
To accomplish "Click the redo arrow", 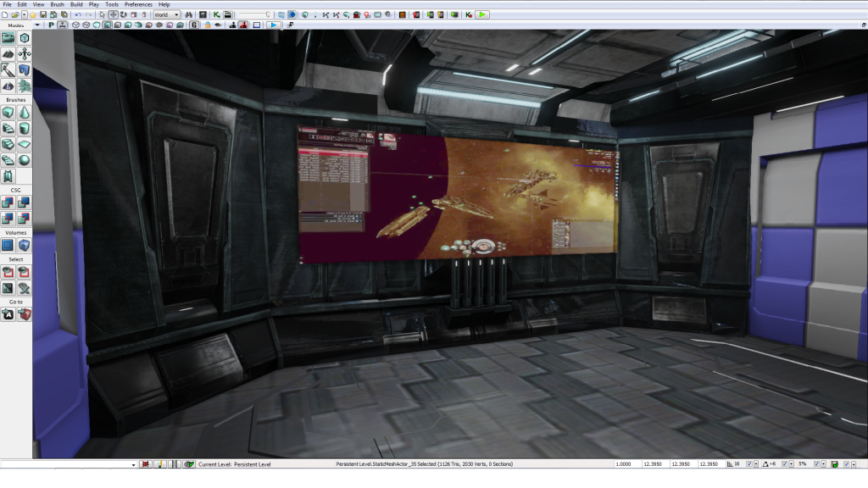I will [88, 15].
